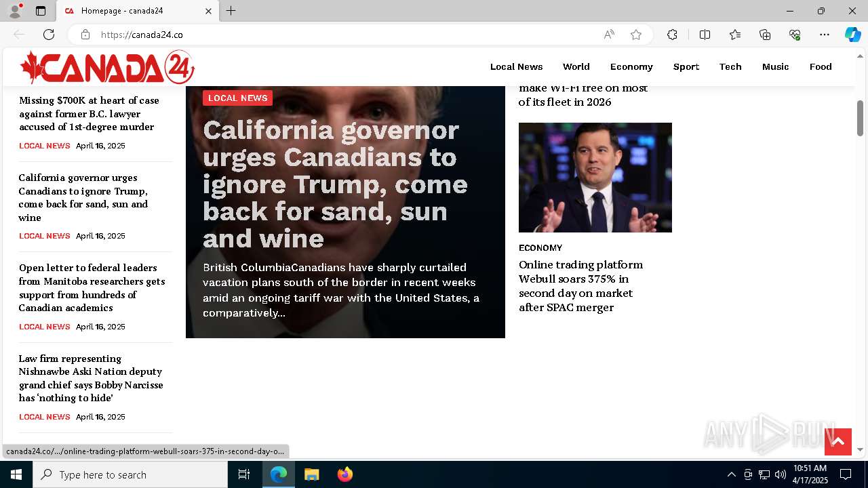Open Settings and more menu
Viewport: 868px width, 488px height.
pos(825,35)
